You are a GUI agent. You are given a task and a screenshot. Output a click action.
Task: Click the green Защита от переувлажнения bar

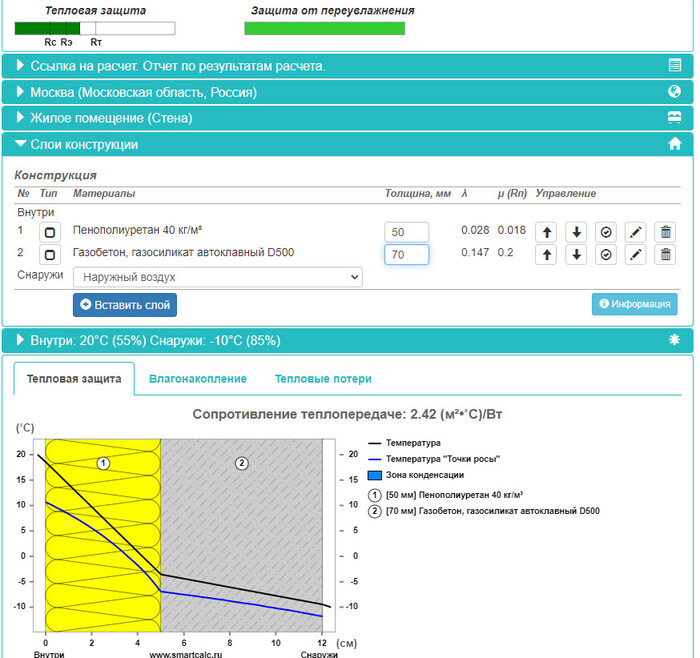[324, 28]
